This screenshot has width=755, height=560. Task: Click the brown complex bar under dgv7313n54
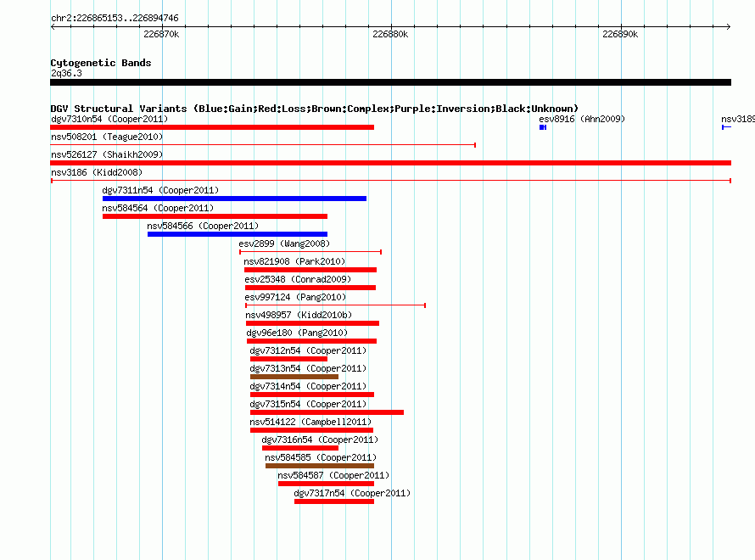click(x=294, y=377)
